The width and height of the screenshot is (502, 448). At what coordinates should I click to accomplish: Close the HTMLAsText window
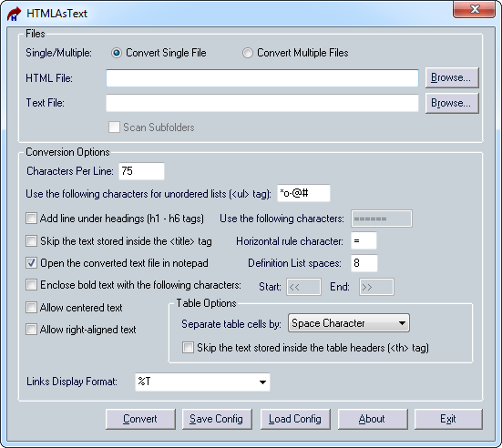click(474, 9)
